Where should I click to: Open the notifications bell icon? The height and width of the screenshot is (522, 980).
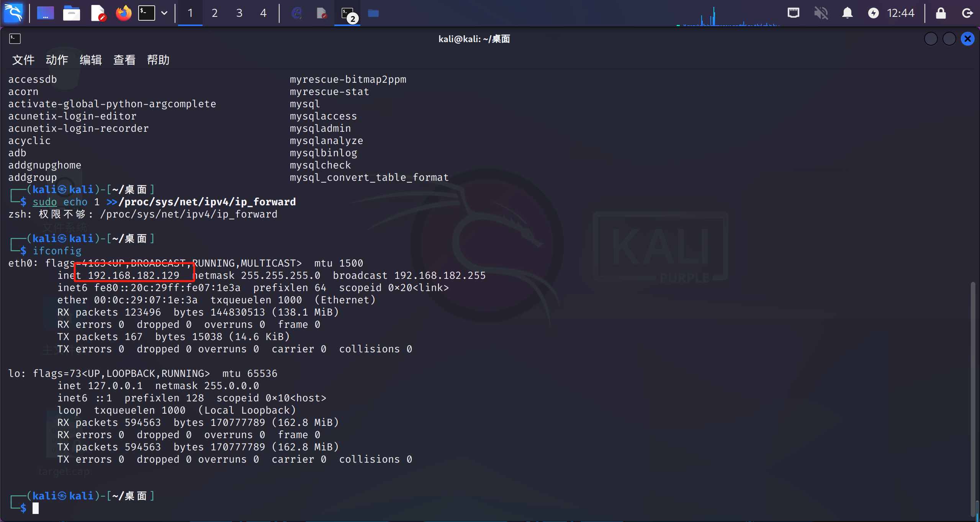click(847, 13)
